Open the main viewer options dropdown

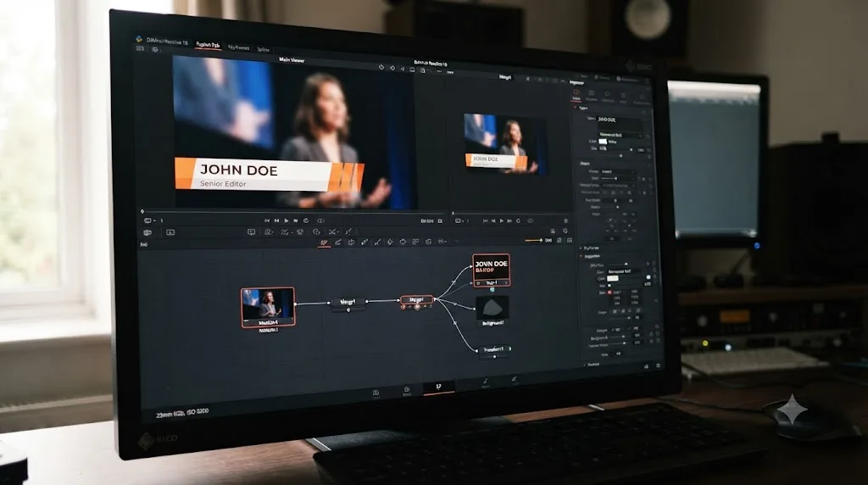(149, 220)
